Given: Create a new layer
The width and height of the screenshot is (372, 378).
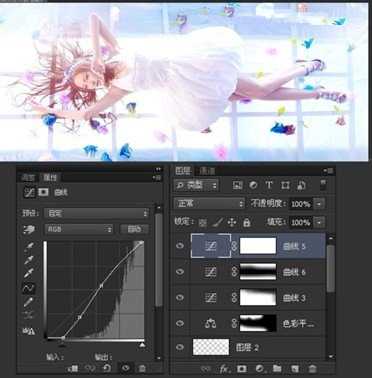Looking at the screenshot, I should (295, 369).
